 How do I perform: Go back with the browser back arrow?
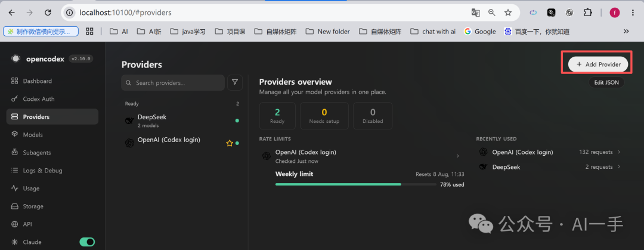pyautogui.click(x=11, y=13)
